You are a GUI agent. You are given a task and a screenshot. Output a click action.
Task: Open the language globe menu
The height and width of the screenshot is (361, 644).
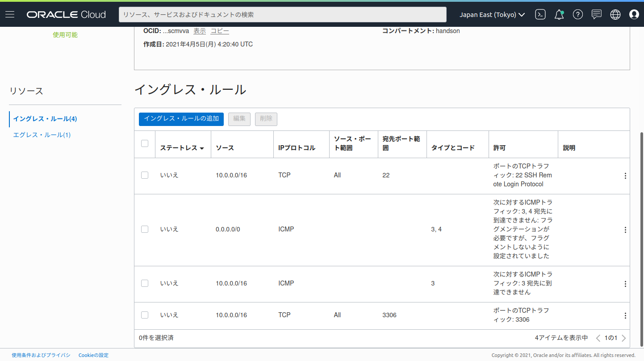click(x=615, y=15)
